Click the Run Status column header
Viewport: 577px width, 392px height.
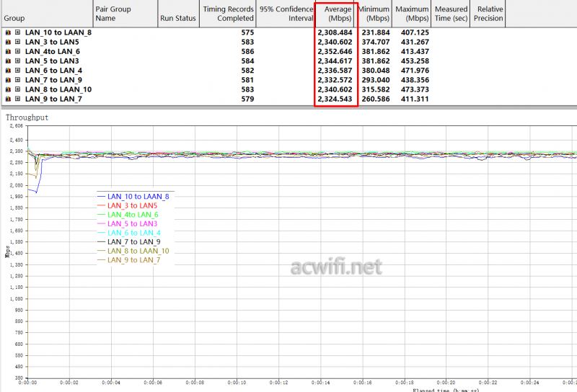(x=177, y=18)
